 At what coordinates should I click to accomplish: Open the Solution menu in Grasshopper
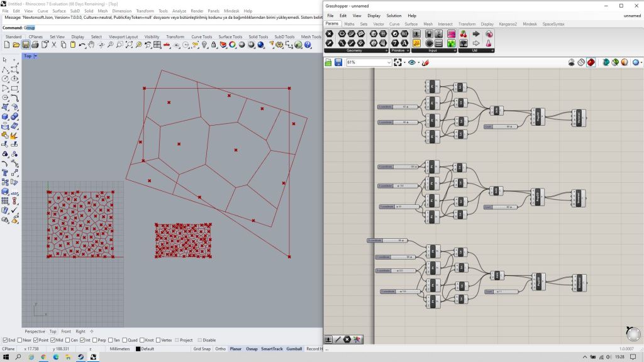(x=394, y=15)
